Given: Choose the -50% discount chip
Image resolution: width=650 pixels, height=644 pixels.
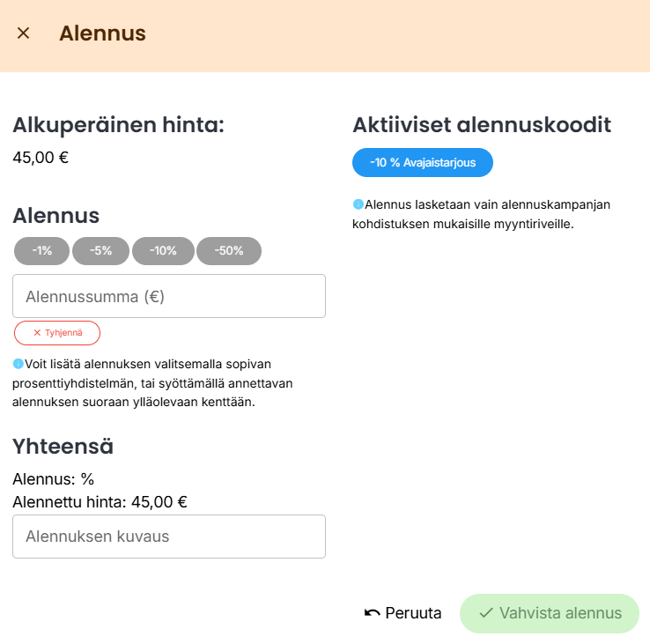Looking at the screenshot, I should pos(229,251).
